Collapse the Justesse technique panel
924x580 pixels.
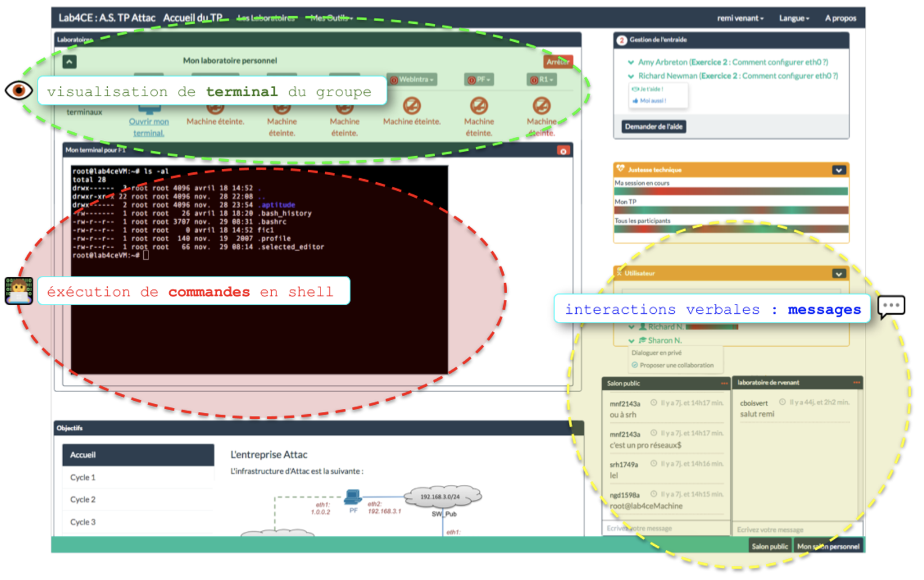(x=838, y=170)
